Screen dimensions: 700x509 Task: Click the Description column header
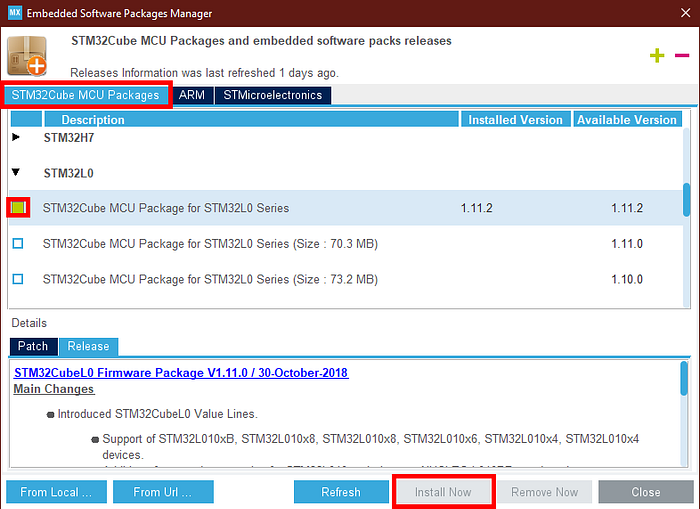[x=252, y=120]
